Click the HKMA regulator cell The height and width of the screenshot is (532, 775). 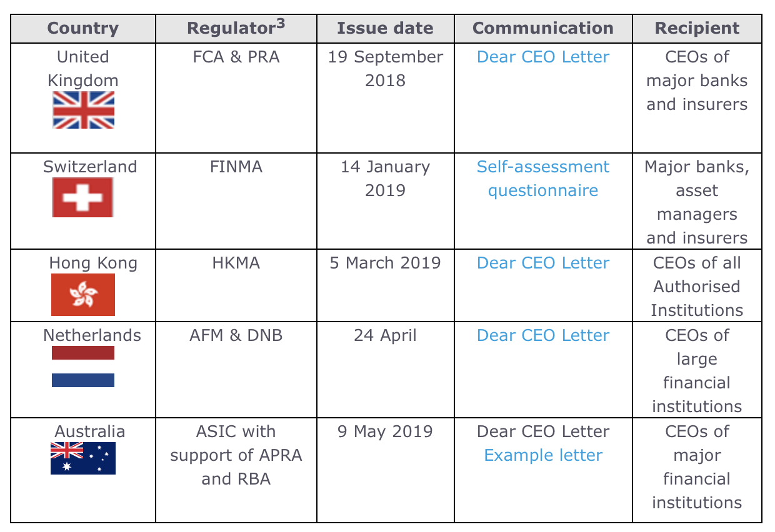click(236, 263)
